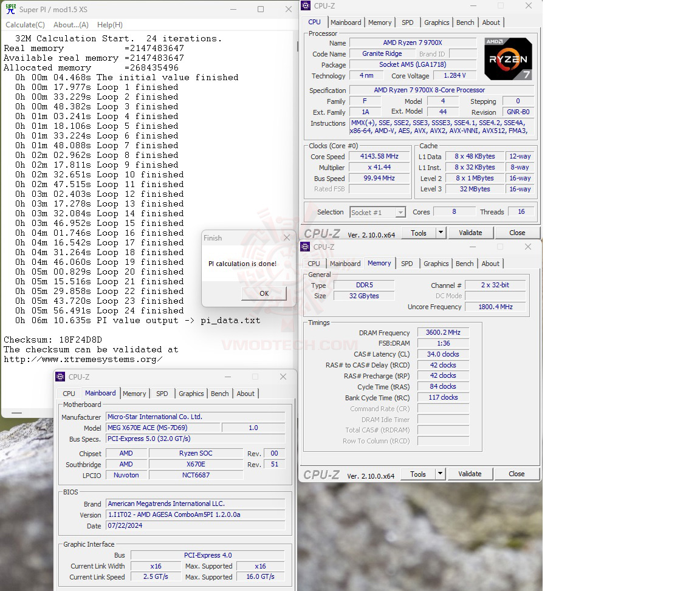Viewport: 700px width, 591px height.
Task: Select About tab in Memory CPU-Z window
Action: (x=490, y=264)
